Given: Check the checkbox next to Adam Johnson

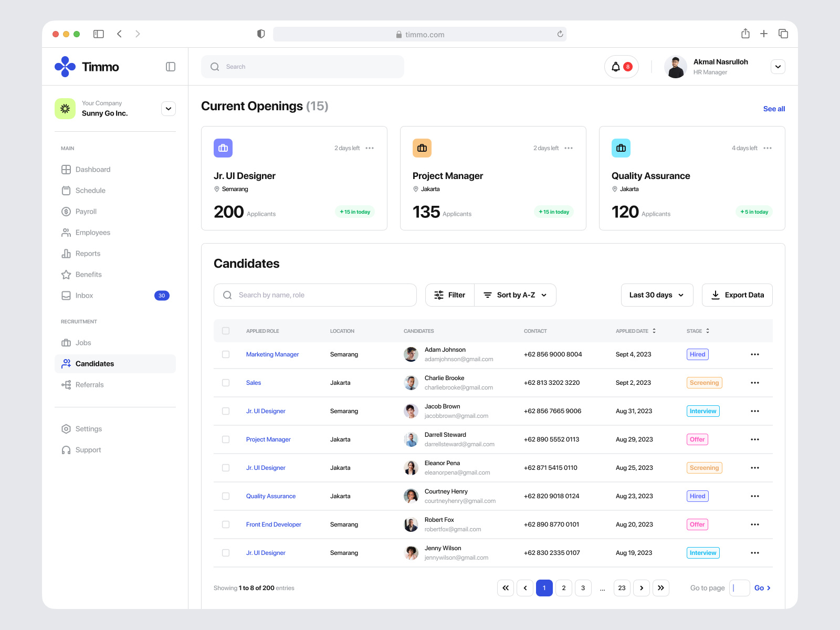Looking at the screenshot, I should point(226,354).
